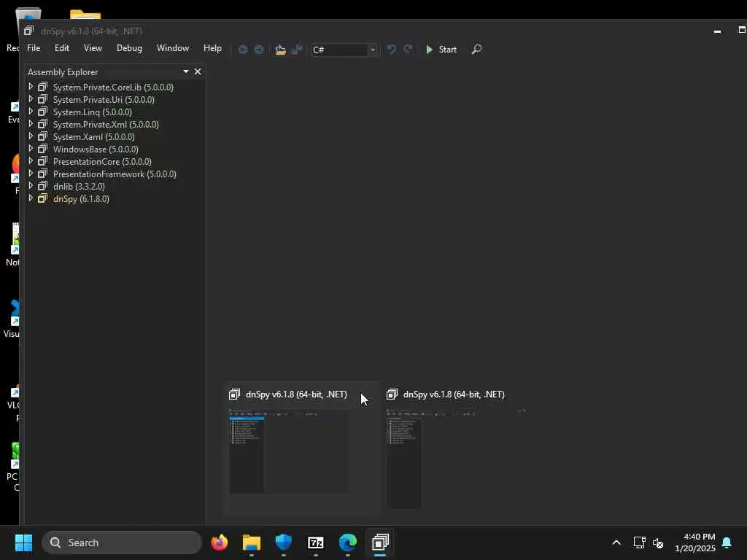This screenshot has height=560, width=747.
Task: Expand PresentationCore node
Action: point(31,161)
